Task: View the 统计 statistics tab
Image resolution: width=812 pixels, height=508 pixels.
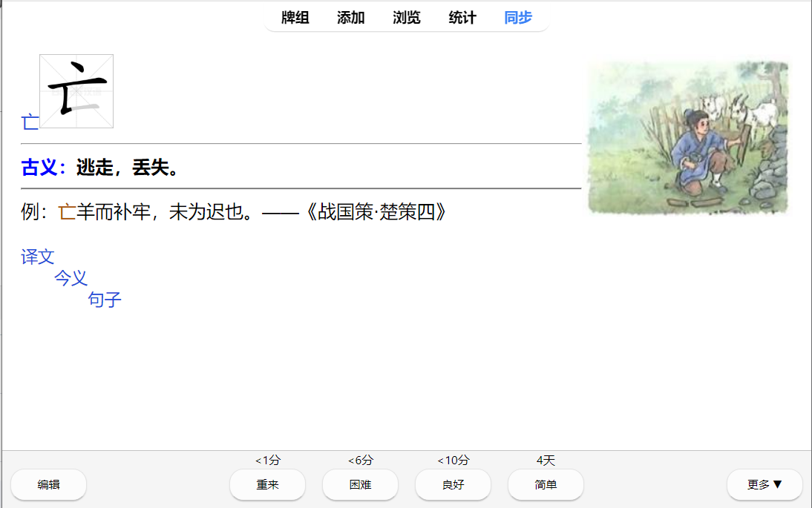Action: pyautogui.click(x=462, y=18)
